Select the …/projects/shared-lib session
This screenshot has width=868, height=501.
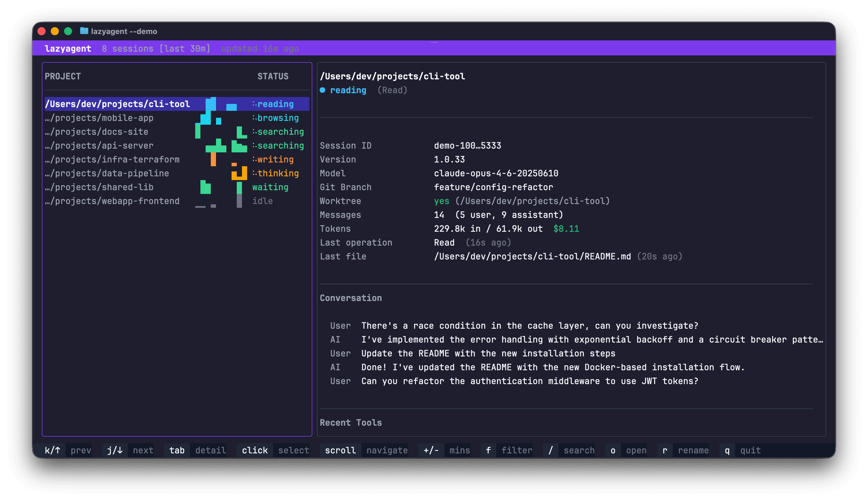177,187
